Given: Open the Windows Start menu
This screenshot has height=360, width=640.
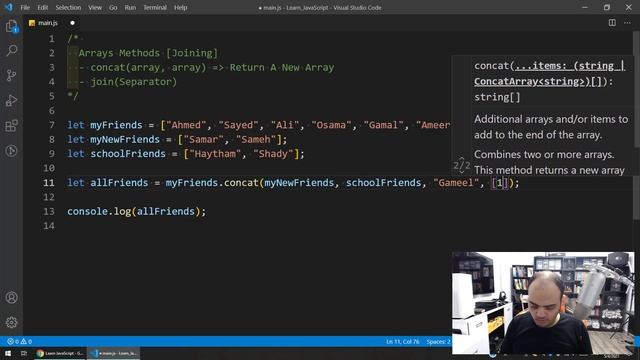Looking at the screenshot, I should tap(8, 353).
